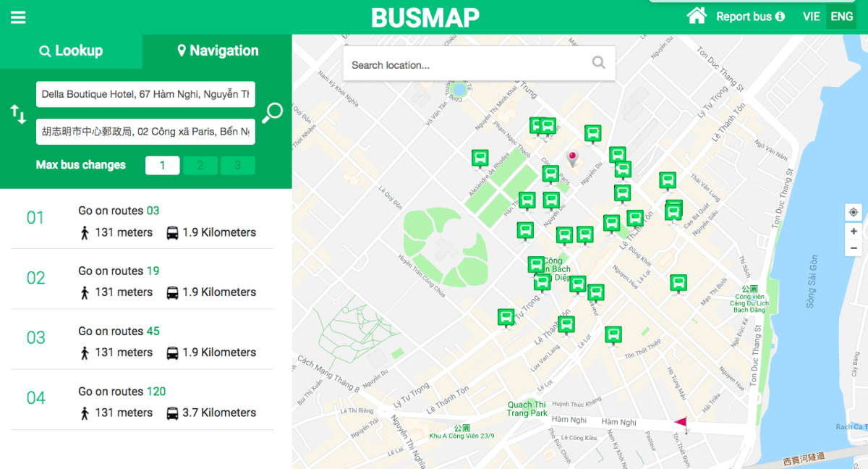The height and width of the screenshot is (469, 868).
Task: Locate my position on map
Action: 854,212
